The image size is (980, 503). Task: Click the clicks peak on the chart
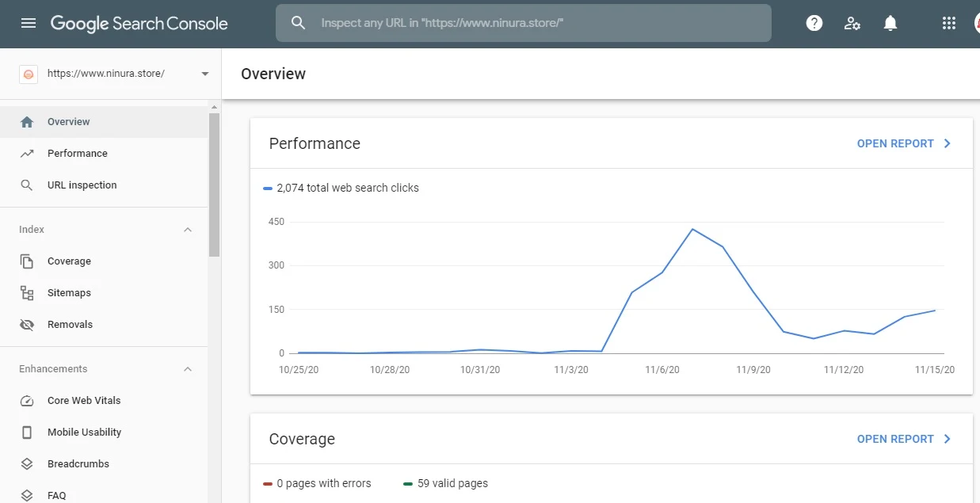[x=692, y=229]
